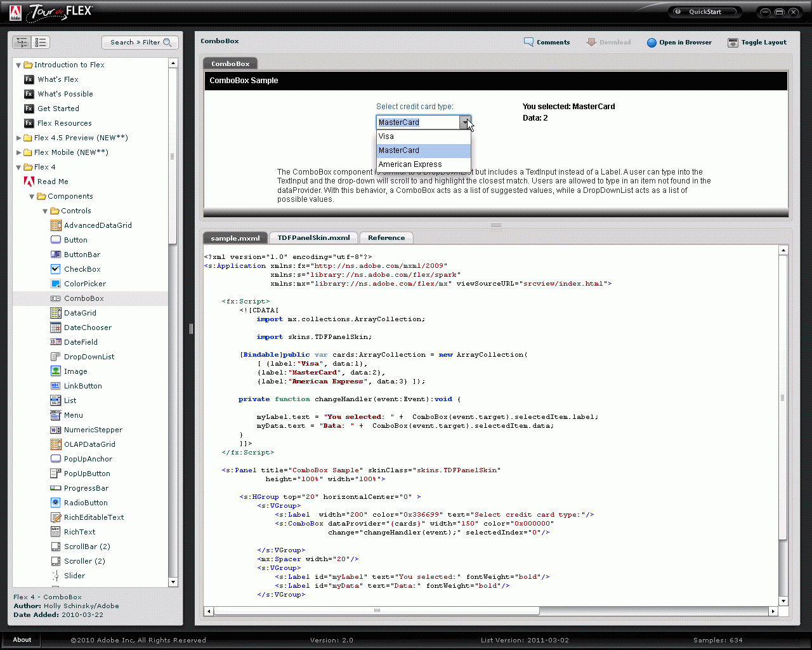
Task: Choose Visa from the dropdown list
Action: coord(424,136)
